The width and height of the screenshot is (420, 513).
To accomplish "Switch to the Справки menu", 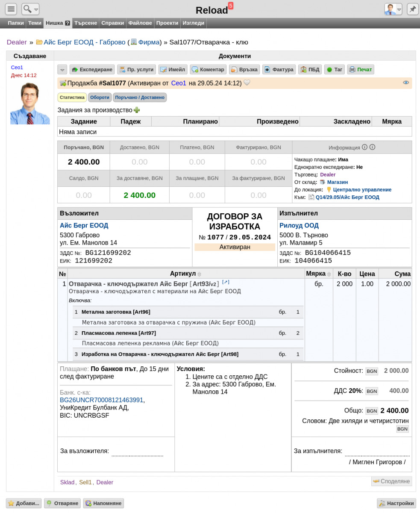I will point(113,23).
